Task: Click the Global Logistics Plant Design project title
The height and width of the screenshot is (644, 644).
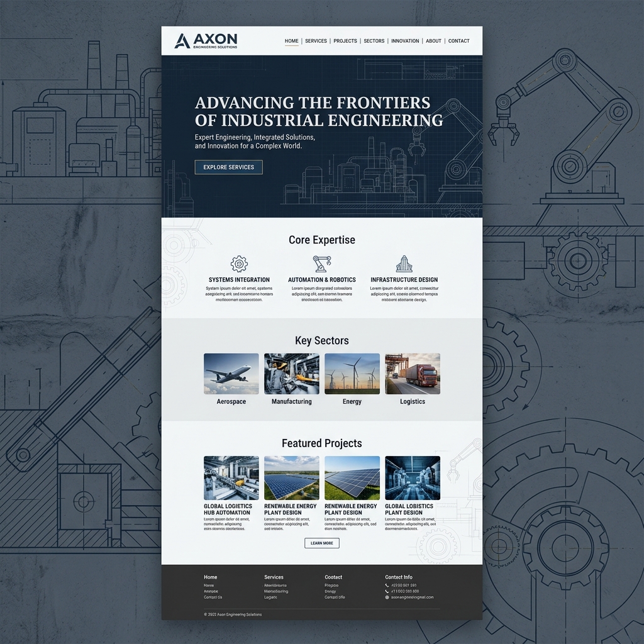Action: click(x=409, y=509)
